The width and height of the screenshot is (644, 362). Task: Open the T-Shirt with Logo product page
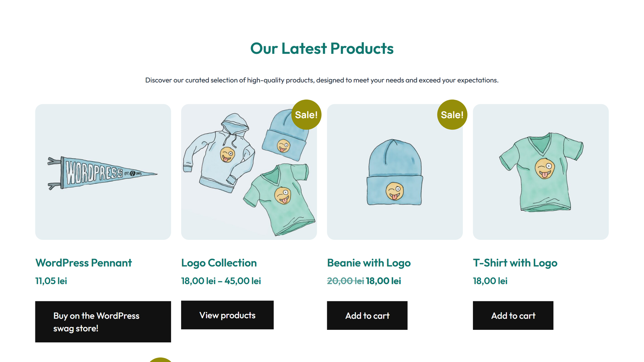click(x=515, y=263)
